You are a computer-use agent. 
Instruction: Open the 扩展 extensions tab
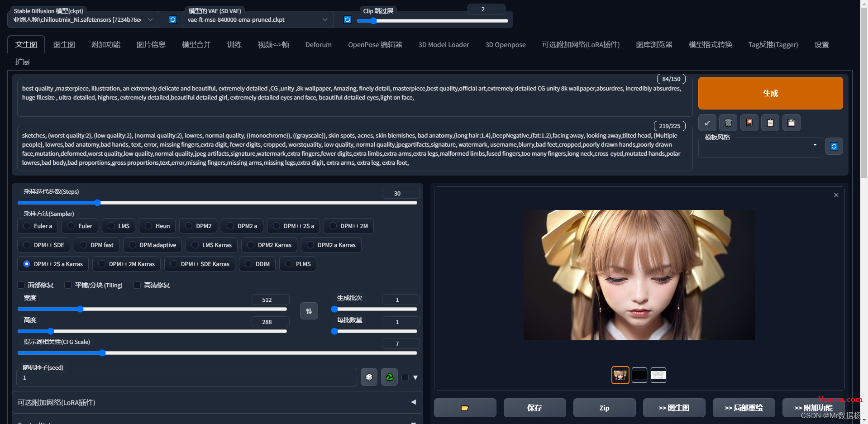[23, 62]
